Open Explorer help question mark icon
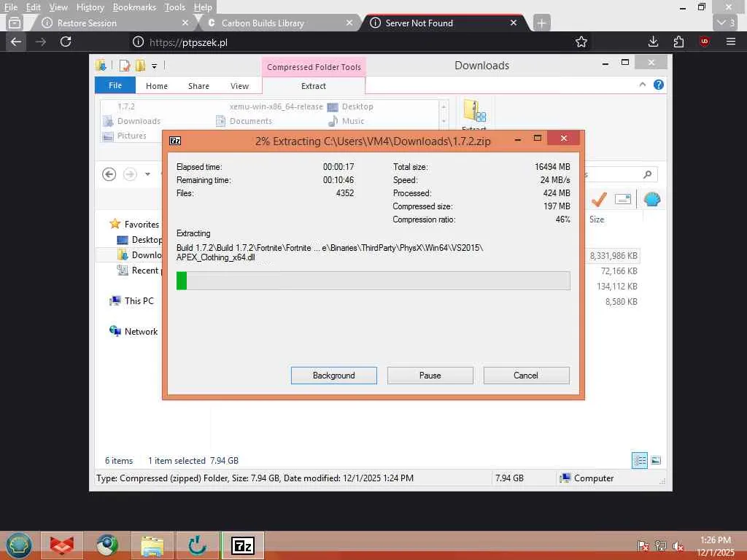This screenshot has height=560, width=747. pyautogui.click(x=659, y=85)
